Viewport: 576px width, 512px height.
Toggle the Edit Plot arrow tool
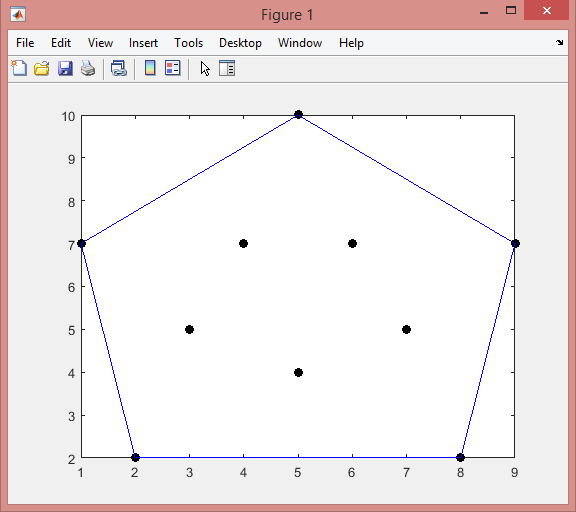205,68
